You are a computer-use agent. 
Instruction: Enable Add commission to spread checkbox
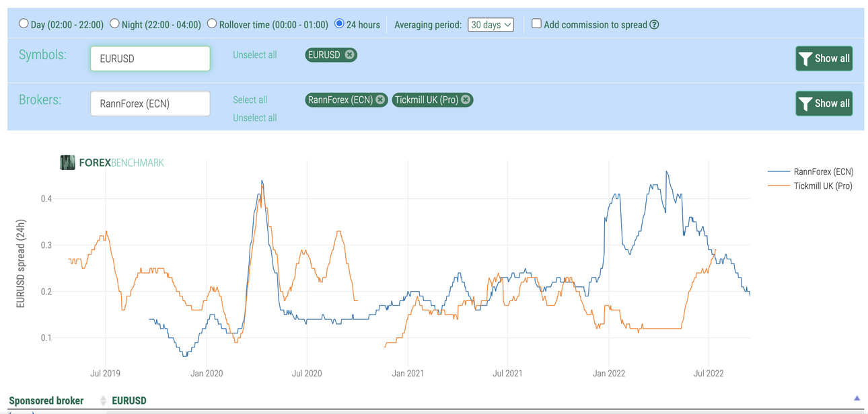536,24
